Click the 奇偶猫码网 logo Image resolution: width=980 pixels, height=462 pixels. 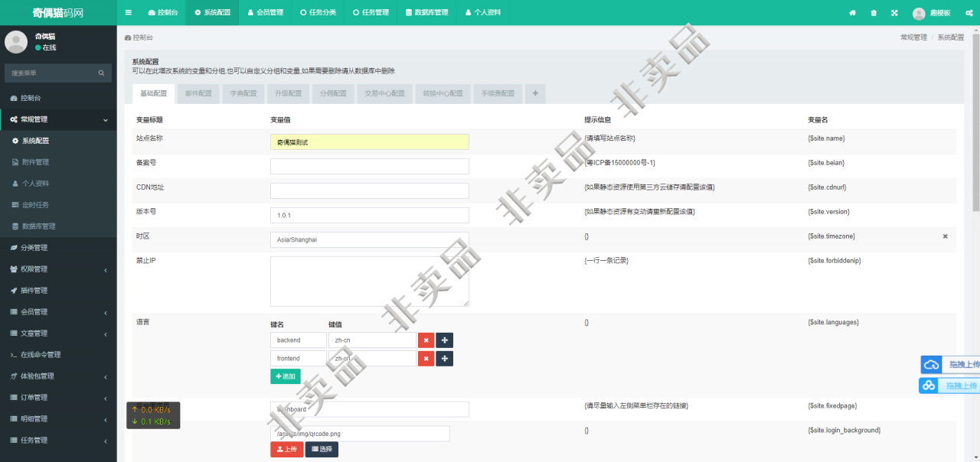click(58, 13)
